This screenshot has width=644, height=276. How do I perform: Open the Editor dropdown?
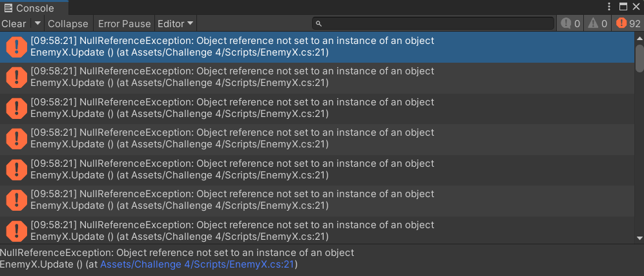coord(176,24)
